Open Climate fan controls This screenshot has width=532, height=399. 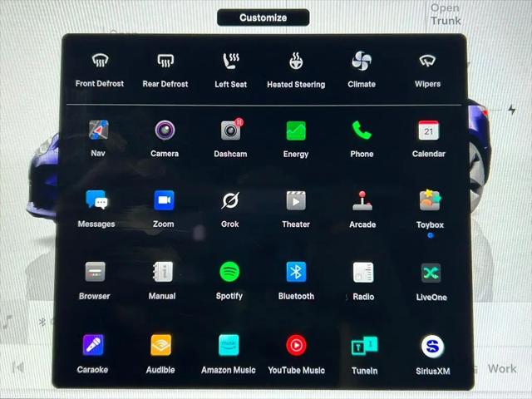pyautogui.click(x=362, y=70)
